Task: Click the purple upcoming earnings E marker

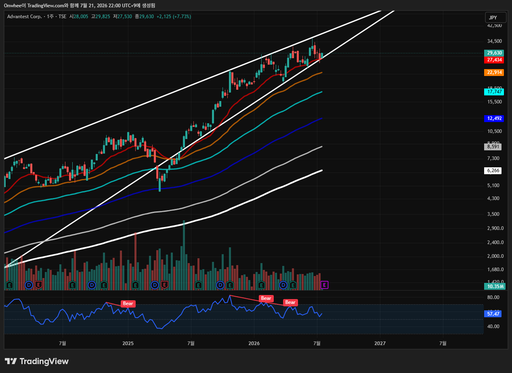Action: (324, 285)
